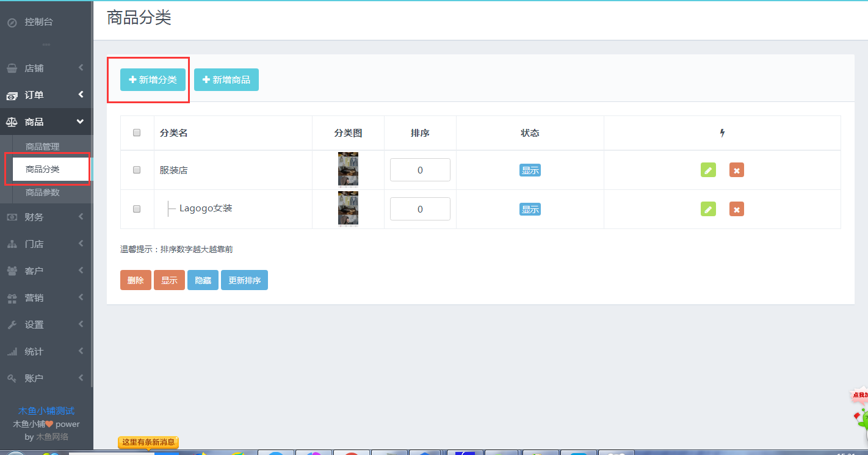Screen dimensions: 868x455
Task: Click the 更新排序 button
Action: [x=244, y=280]
